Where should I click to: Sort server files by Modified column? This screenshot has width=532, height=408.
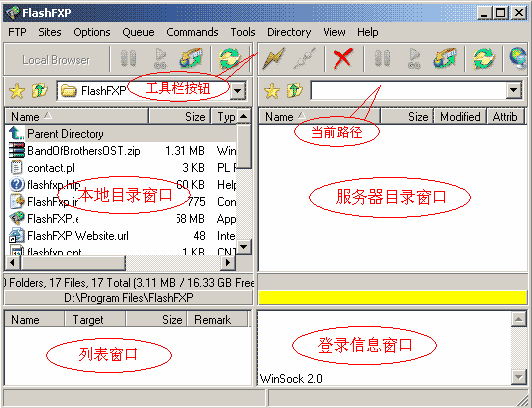tap(460, 116)
